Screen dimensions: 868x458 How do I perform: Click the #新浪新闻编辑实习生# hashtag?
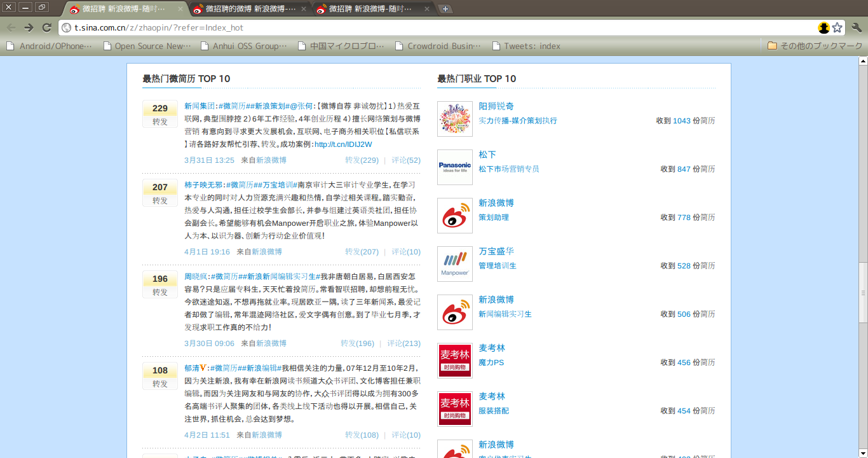281,277
